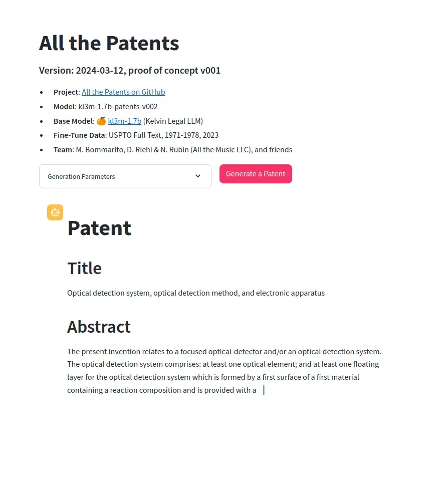This screenshot has width=448, height=490.
Task: Click the Title section heading
Action: (x=84, y=268)
